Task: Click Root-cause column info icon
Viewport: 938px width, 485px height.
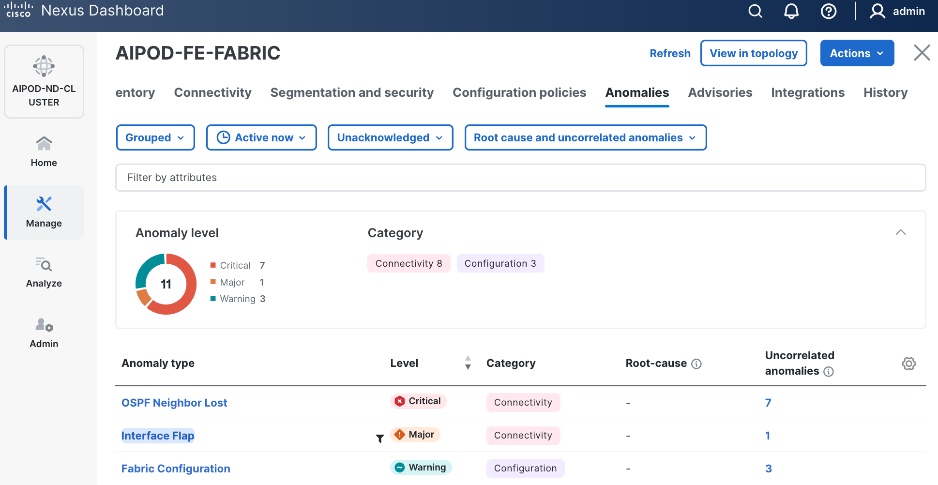Action: pos(696,364)
